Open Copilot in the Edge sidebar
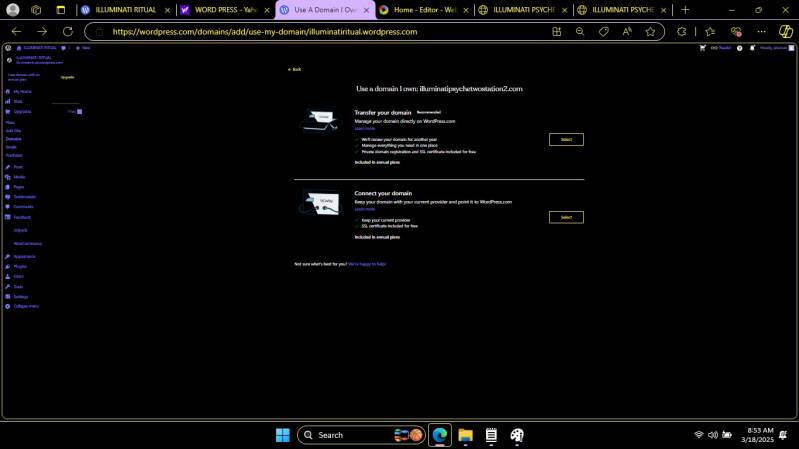 (x=786, y=32)
